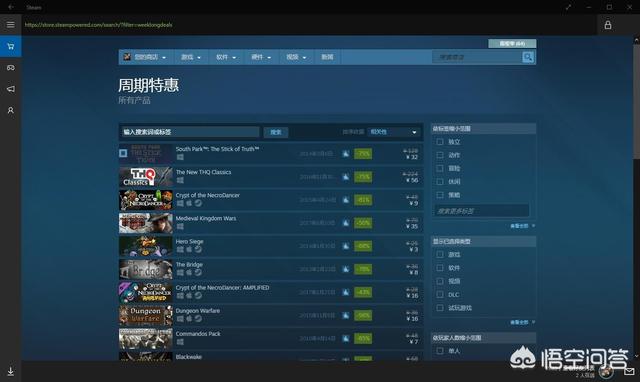
Task: Open the Store via the cart icon
Action: tap(11, 46)
